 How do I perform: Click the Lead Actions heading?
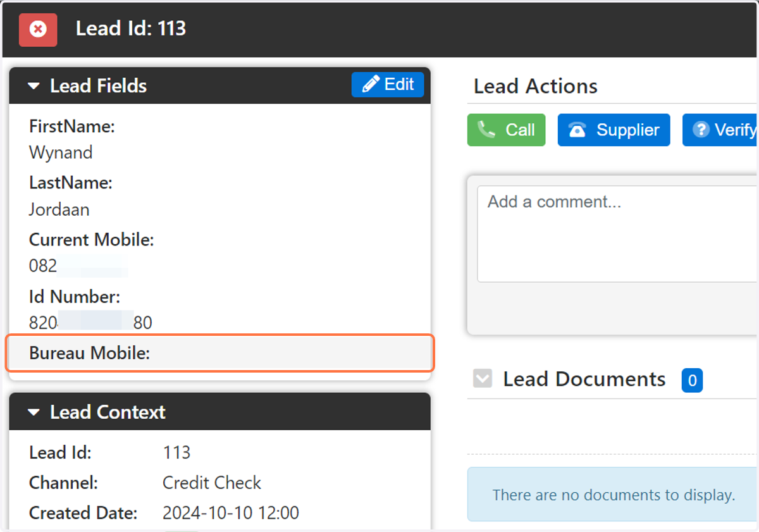click(536, 86)
